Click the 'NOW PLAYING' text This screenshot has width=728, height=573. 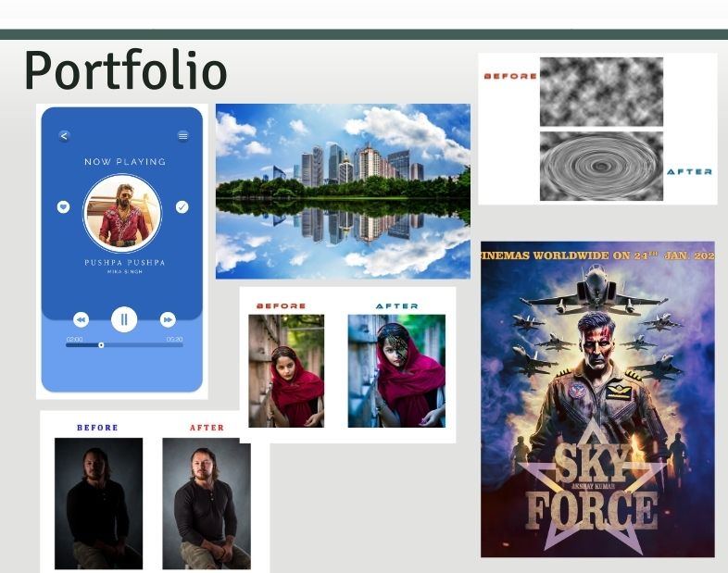click(125, 161)
